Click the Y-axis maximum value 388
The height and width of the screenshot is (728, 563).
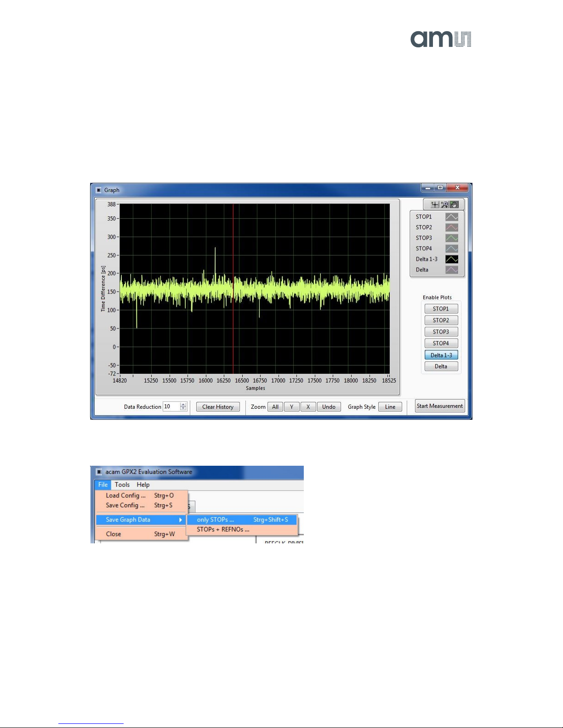point(112,204)
